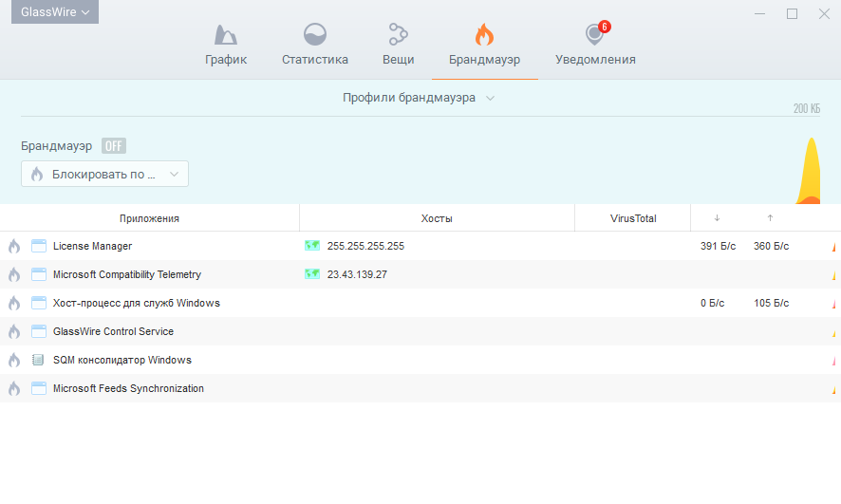Expand the Профили брандмауэра dropdown
Viewport: 841px width, 504px height.
tap(419, 98)
